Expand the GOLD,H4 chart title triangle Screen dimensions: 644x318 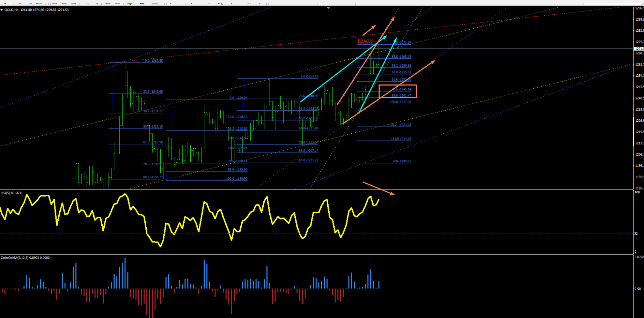click(x=2, y=10)
